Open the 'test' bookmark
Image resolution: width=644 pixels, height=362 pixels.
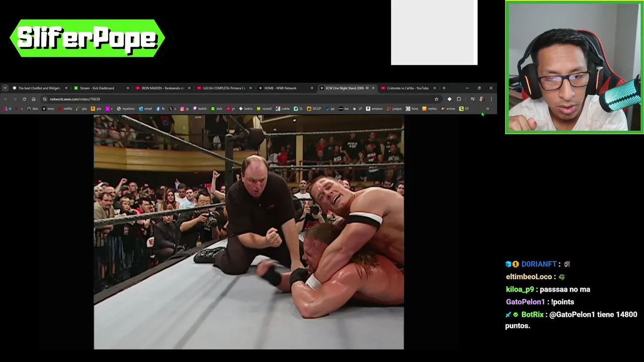pos(33,109)
